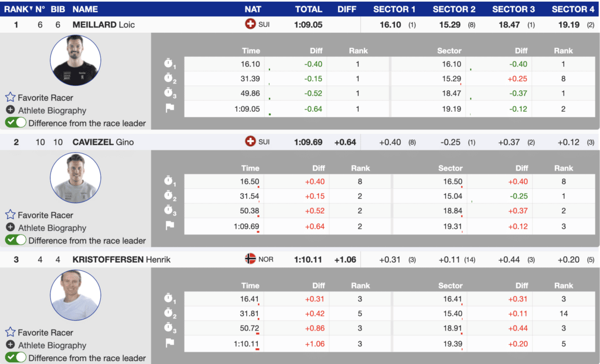
Task: Click Meillard's finish time difference bar indicator
Action: click(x=270, y=114)
